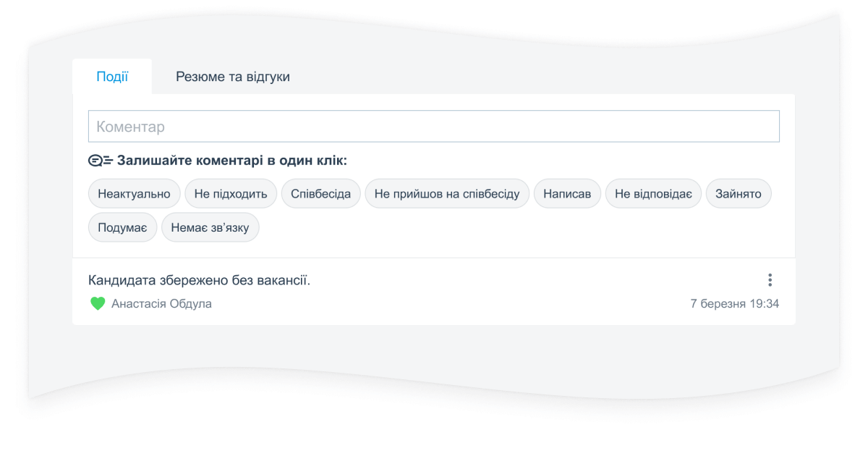This screenshot has height=456, width=868.
Task: Click the author name Анастасія Обдула
Action: 161,304
